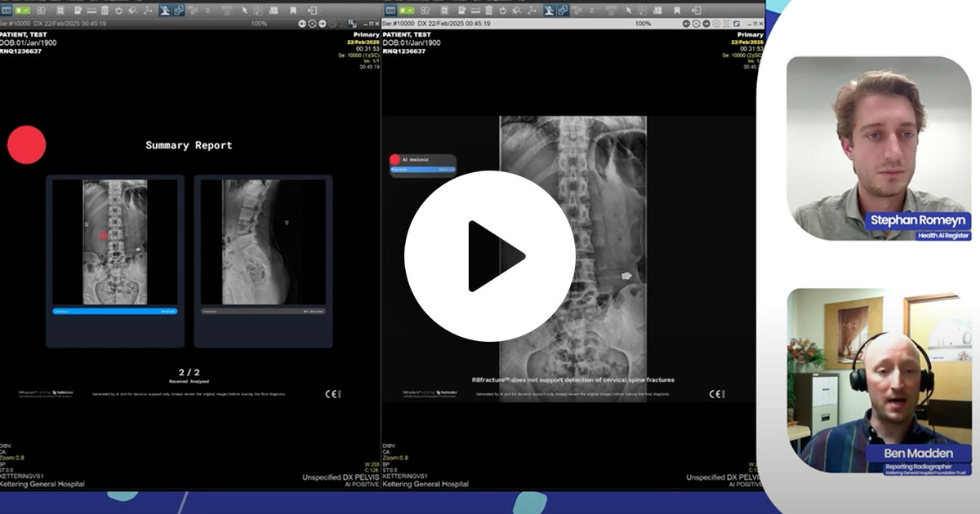
Task: Open lateral spine thumbnail in Summary Report
Action: tap(263, 242)
